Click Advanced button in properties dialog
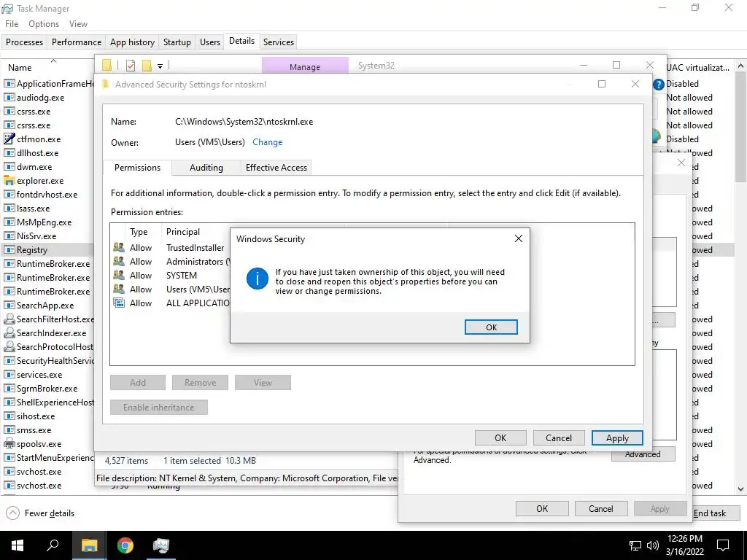Screen dimensions: 747x560 coord(643,454)
